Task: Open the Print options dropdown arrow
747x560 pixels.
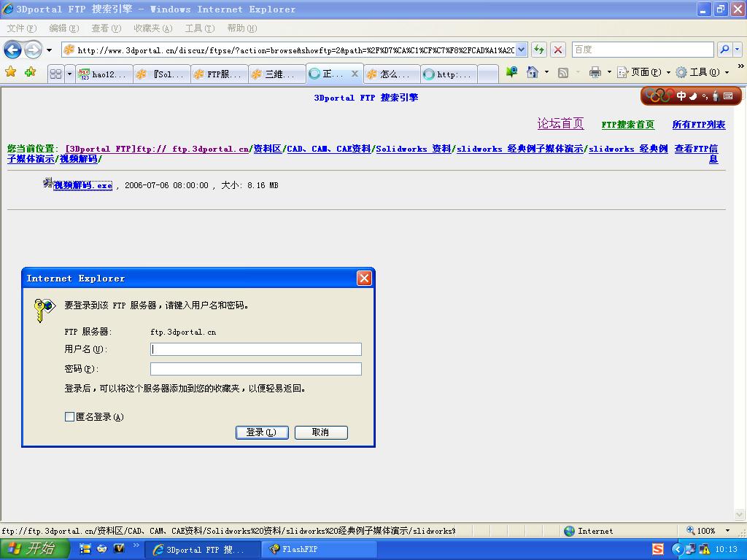Action: [609, 72]
